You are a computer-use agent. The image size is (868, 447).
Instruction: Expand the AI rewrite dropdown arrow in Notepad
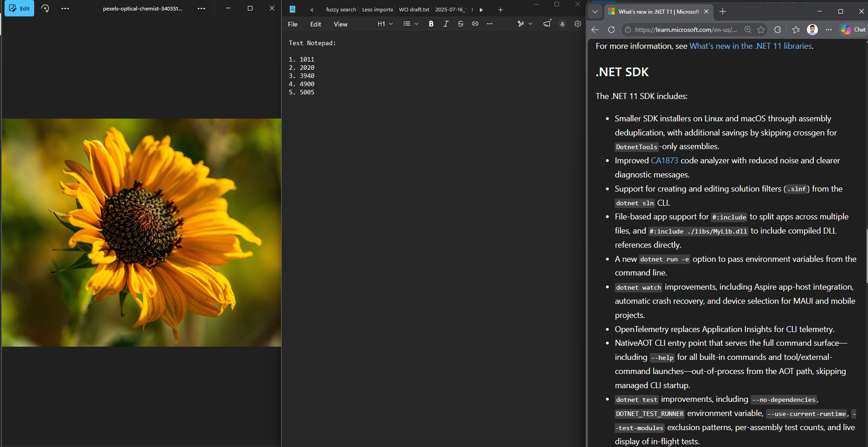click(x=530, y=24)
